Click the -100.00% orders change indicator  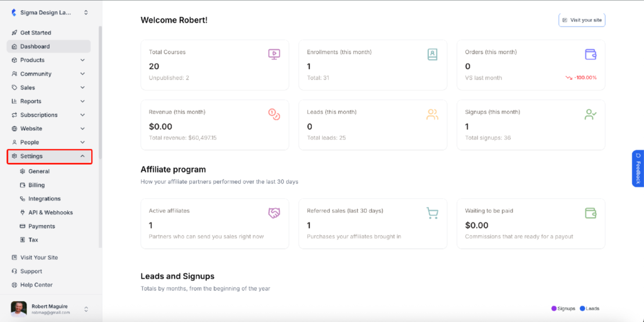pyautogui.click(x=581, y=77)
